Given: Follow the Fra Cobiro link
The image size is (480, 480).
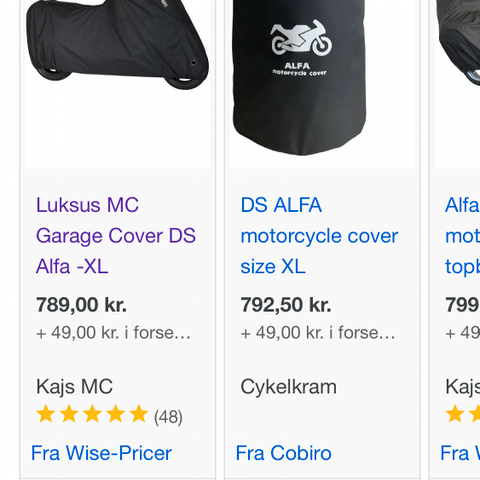Looking at the screenshot, I should (x=284, y=453).
